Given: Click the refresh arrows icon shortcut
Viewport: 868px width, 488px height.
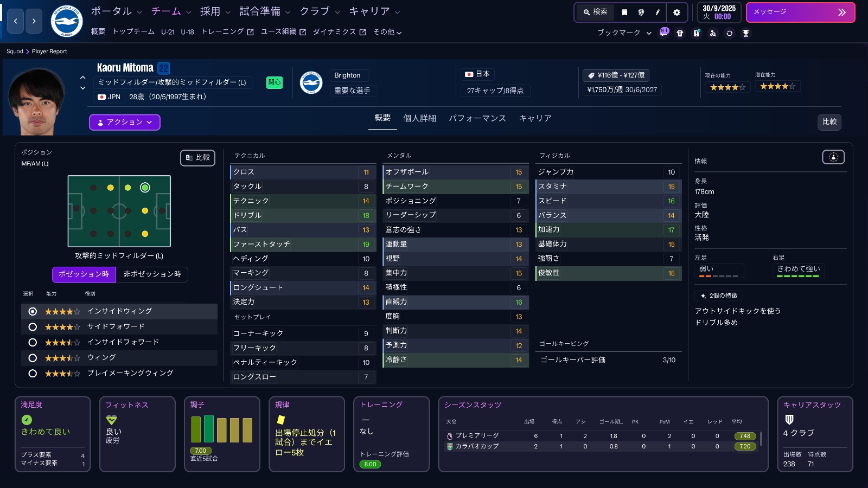Looking at the screenshot, I should coord(730,33).
